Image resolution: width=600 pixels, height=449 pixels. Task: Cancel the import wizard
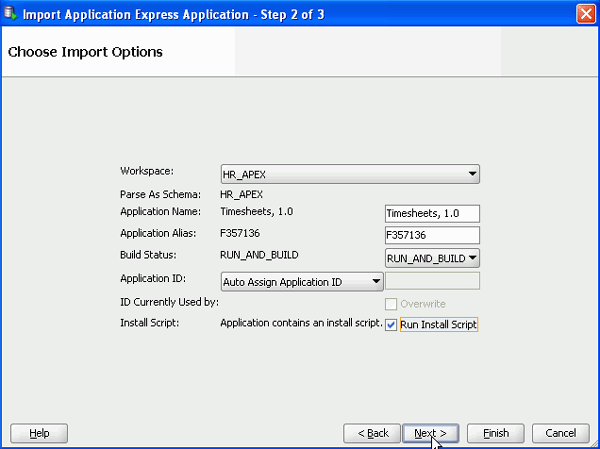[x=561, y=433]
